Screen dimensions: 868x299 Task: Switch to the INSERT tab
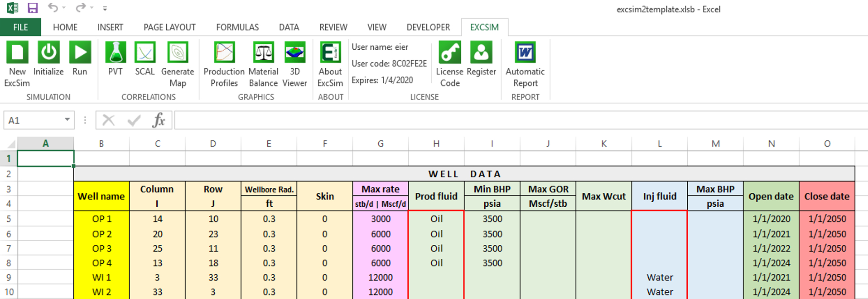tap(110, 27)
